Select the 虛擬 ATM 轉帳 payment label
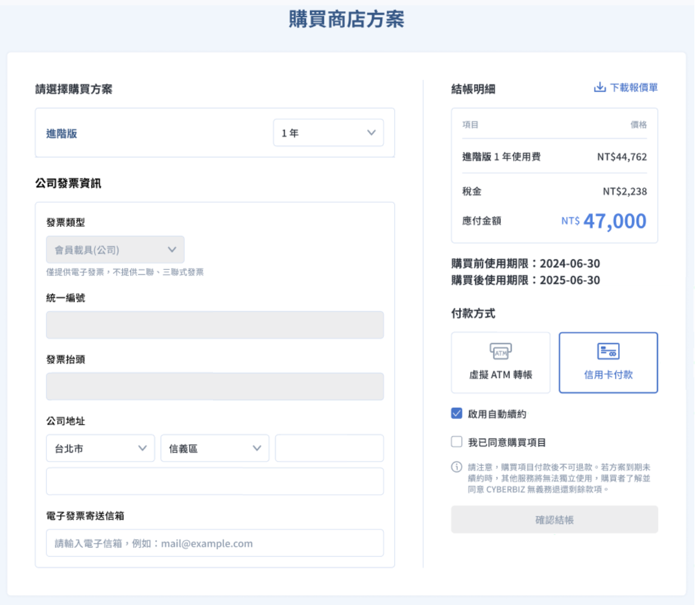This screenshot has height=605, width=700. (x=500, y=375)
